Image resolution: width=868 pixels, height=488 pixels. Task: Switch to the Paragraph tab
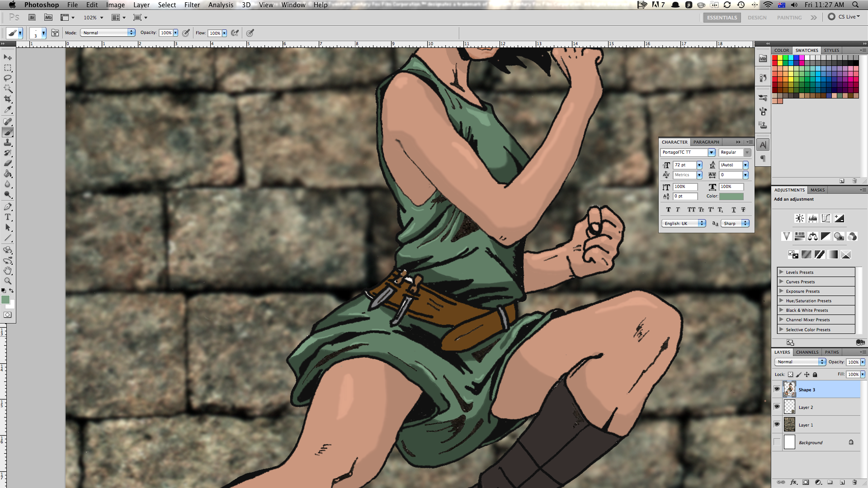coord(706,142)
